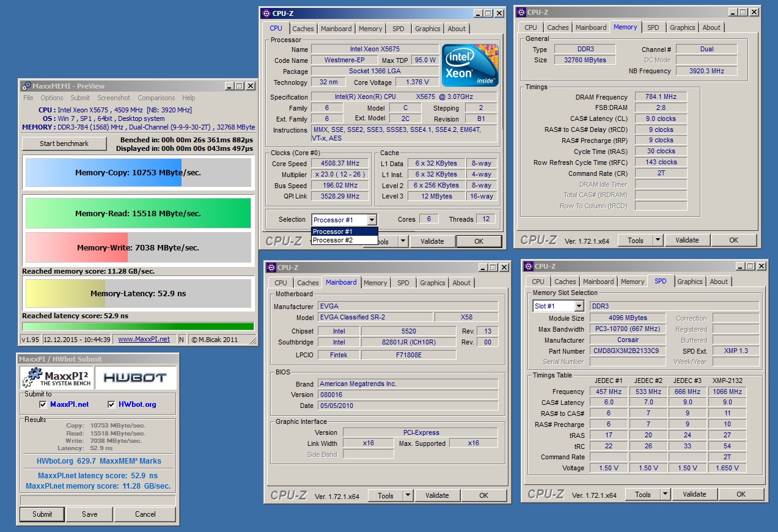Click title icon of CPU-Z CPU-tab window
Screen dimensions: 778x532
pos(266,13)
